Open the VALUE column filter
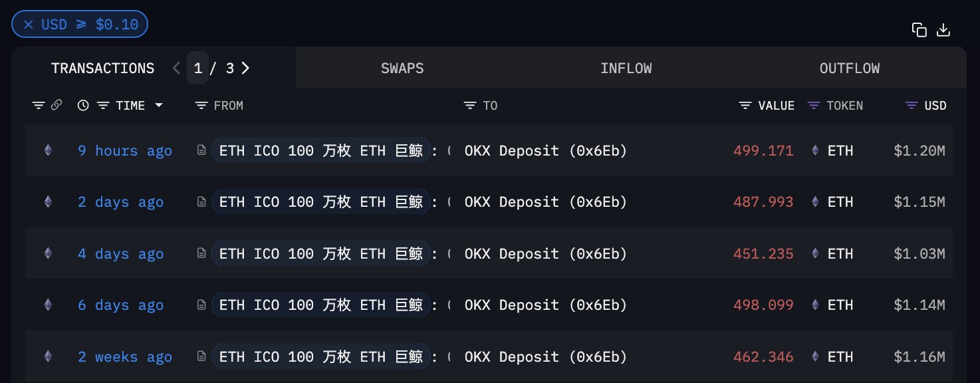980x383 pixels. (x=744, y=105)
